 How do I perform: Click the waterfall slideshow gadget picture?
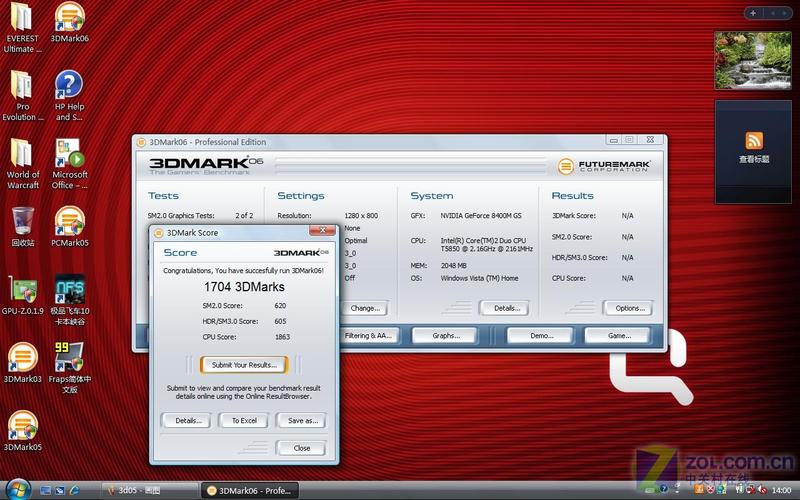(x=753, y=60)
